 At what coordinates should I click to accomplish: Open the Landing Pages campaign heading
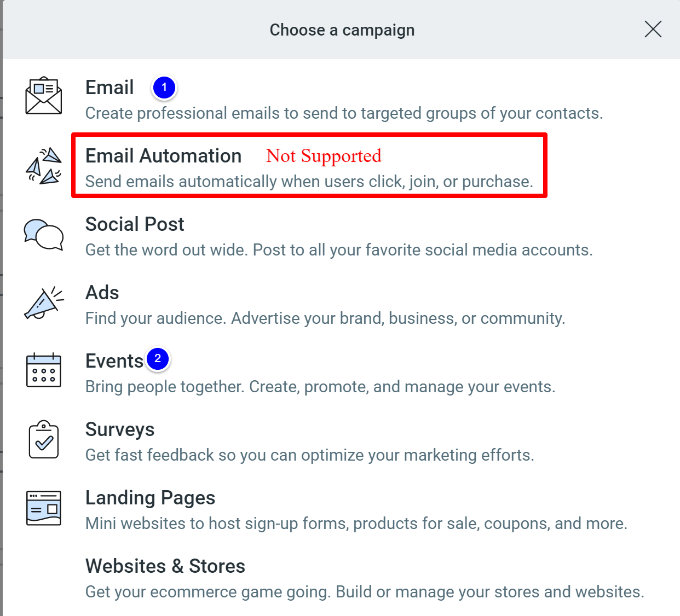click(150, 498)
